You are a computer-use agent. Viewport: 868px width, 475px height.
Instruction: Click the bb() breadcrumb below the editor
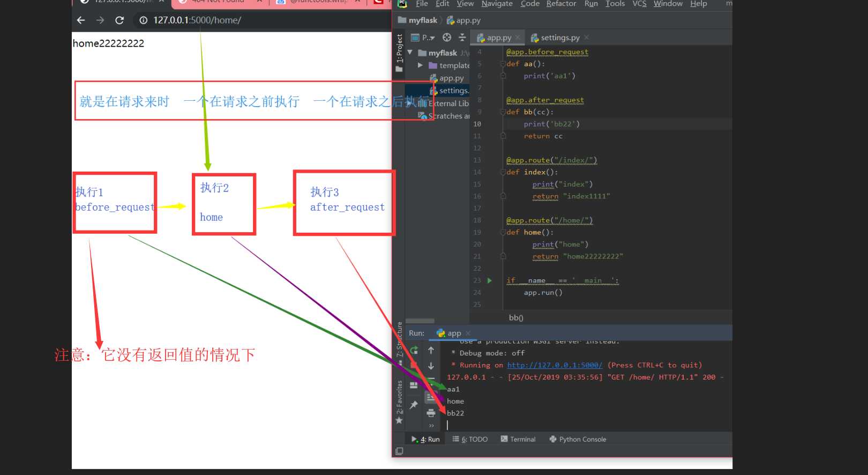516,318
